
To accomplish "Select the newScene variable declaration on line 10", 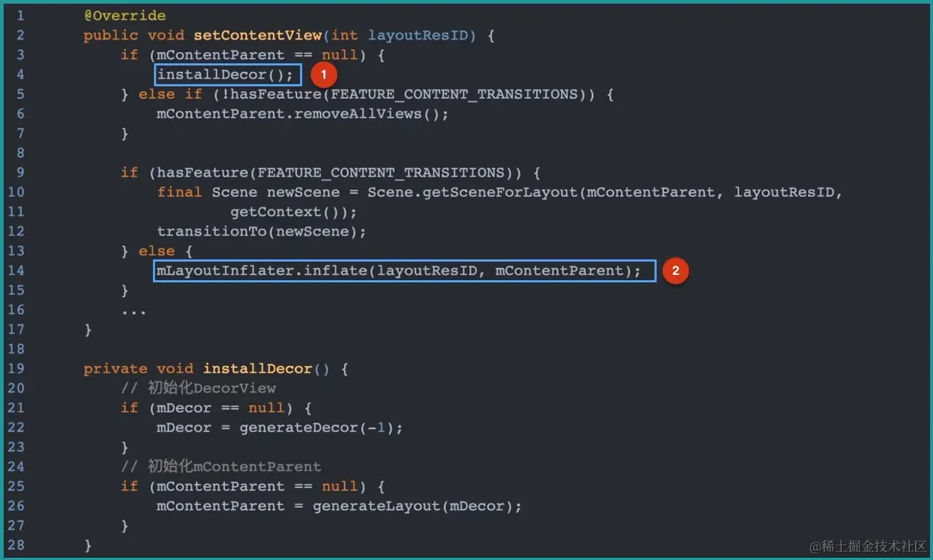I will [304, 192].
